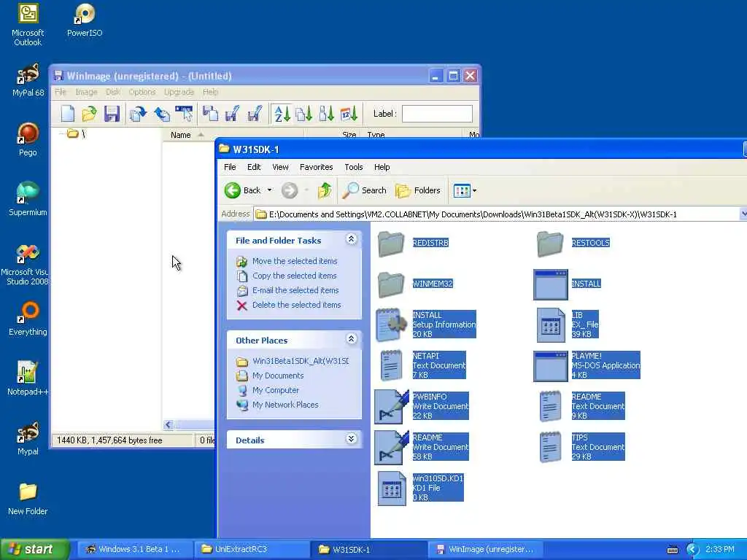
Task: Open WinImage Image menu
Action: click(x=86, y=92)
